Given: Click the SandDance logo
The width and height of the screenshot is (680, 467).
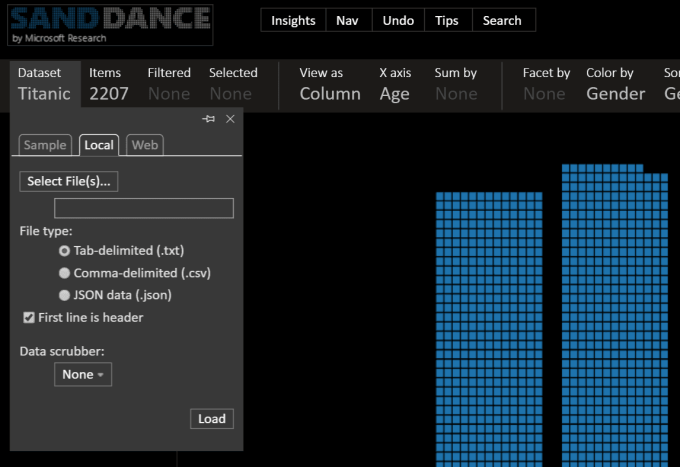Looking at the screenshot, I should (x=110, y=25).
